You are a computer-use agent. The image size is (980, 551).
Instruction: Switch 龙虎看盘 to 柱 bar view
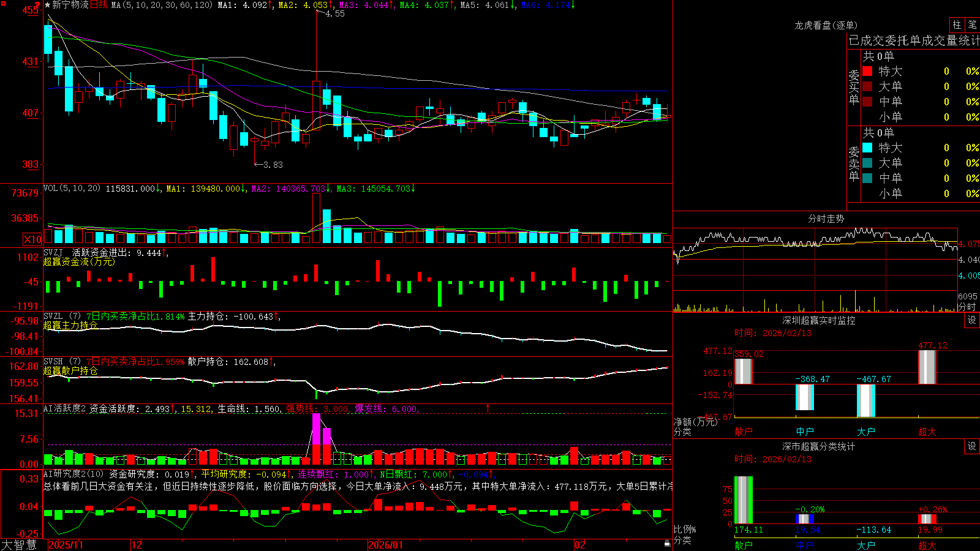pyautogui.click(x=957, y=24)
